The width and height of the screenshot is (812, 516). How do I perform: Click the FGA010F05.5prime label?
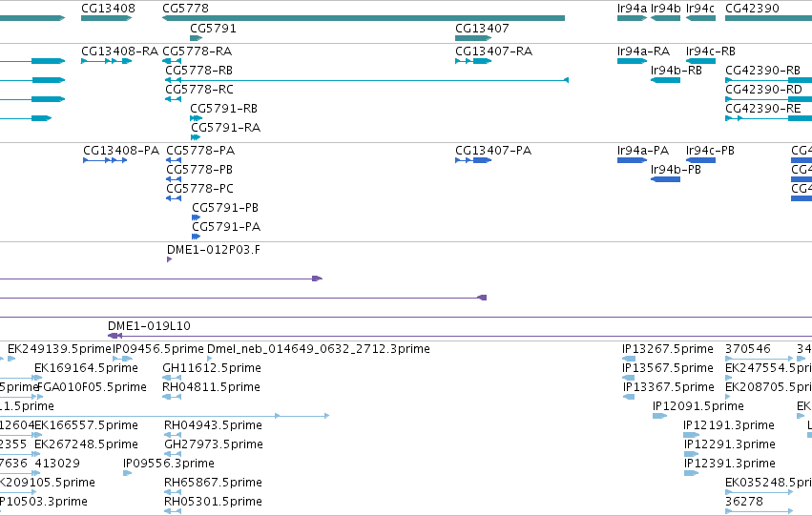click(x=93, y=387)
